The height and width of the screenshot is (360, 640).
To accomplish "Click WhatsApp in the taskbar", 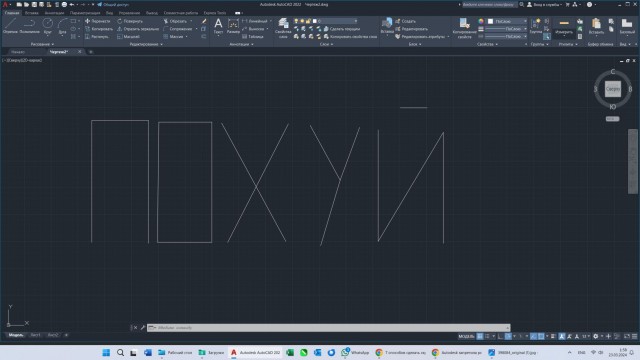I will (x=356, y=353).
